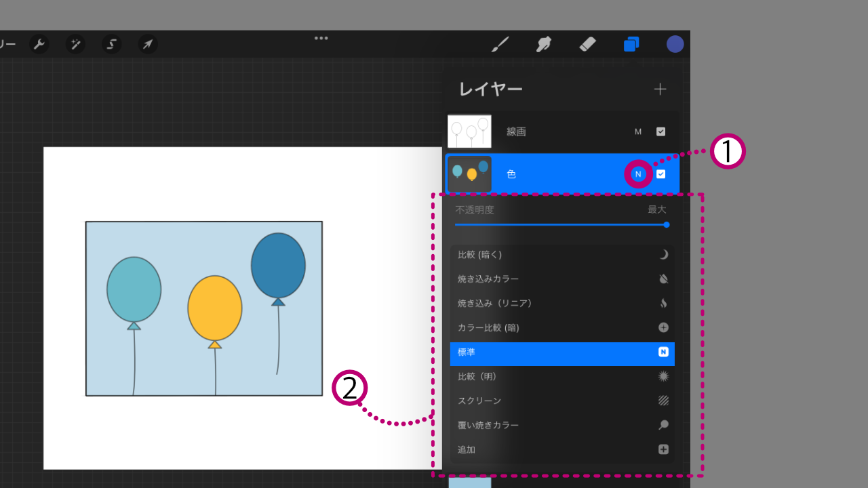Select the Smudge tool
The height and width of the screenshot is (488, 868).
(x=543, y=45)
